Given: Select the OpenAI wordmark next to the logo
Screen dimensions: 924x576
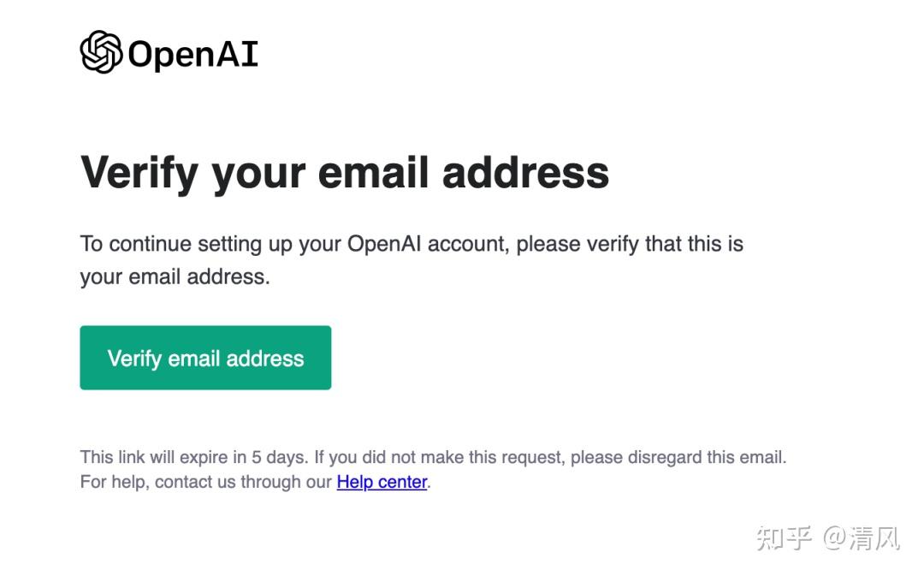Looking at the screenshot, I should pyautogui.click(x=192, y=54).
